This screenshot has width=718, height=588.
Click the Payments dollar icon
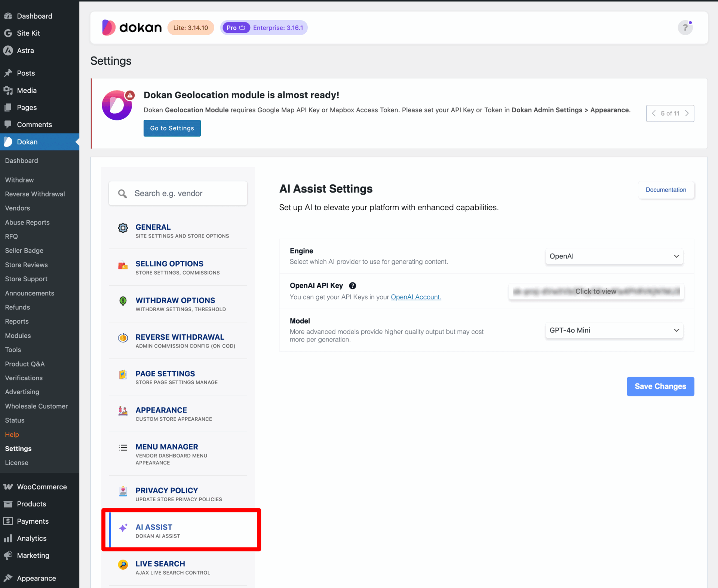click(x=8, y=521)
